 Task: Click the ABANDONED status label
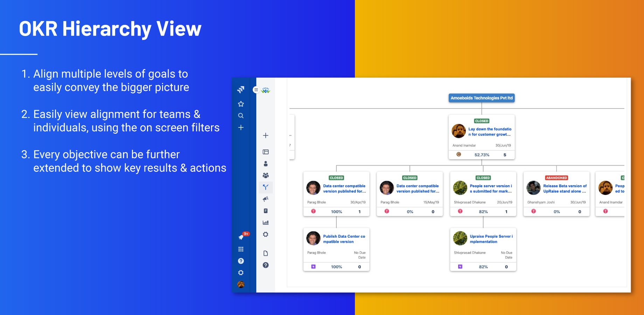[x=556, y=178]
